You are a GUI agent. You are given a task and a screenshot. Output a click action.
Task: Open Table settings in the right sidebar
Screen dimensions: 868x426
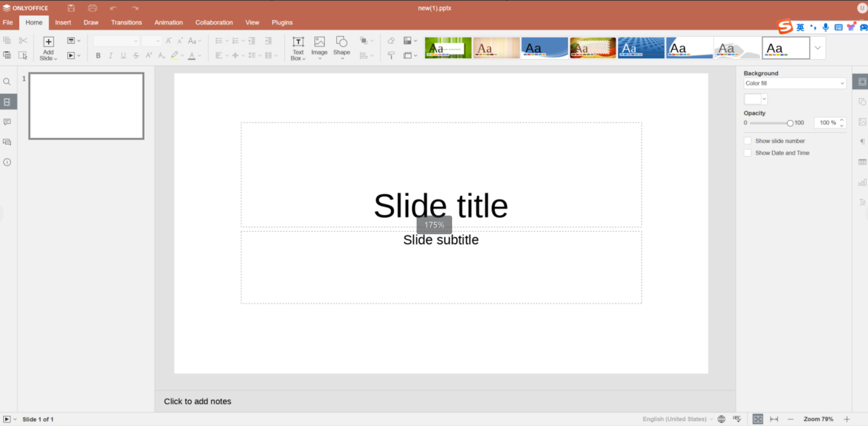tap(863, 162)
